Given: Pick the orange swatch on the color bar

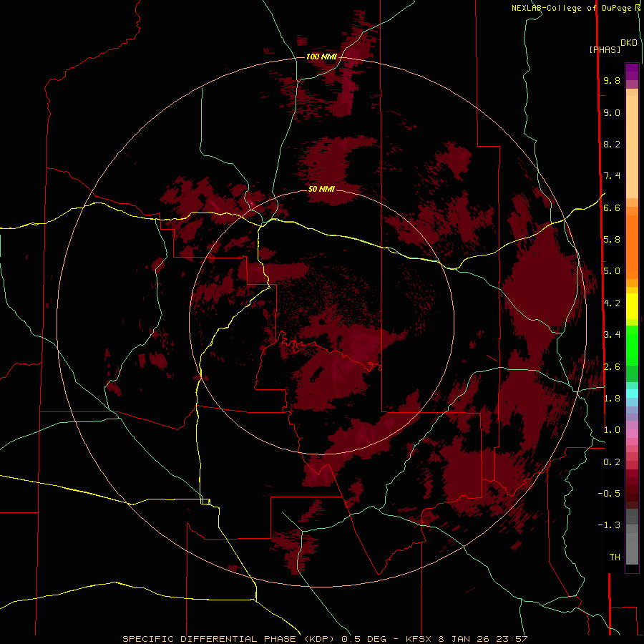Looking at the screenshot, I should [632, 246].
